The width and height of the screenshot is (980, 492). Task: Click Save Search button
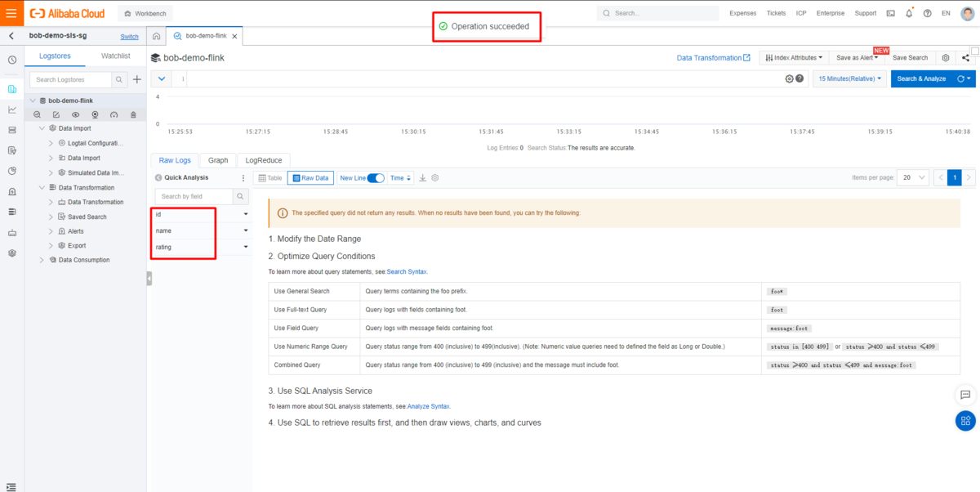[x=910, y=58]
